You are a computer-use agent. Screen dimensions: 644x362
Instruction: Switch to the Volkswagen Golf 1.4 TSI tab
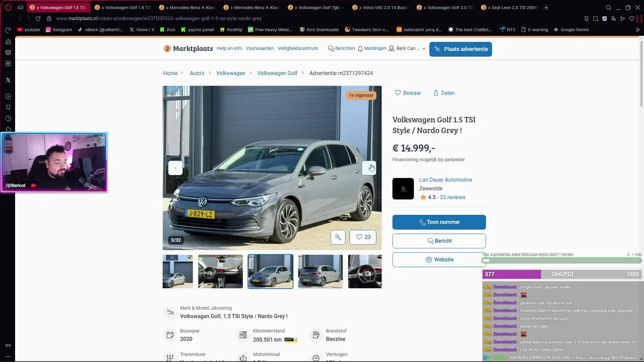(122, 8)
